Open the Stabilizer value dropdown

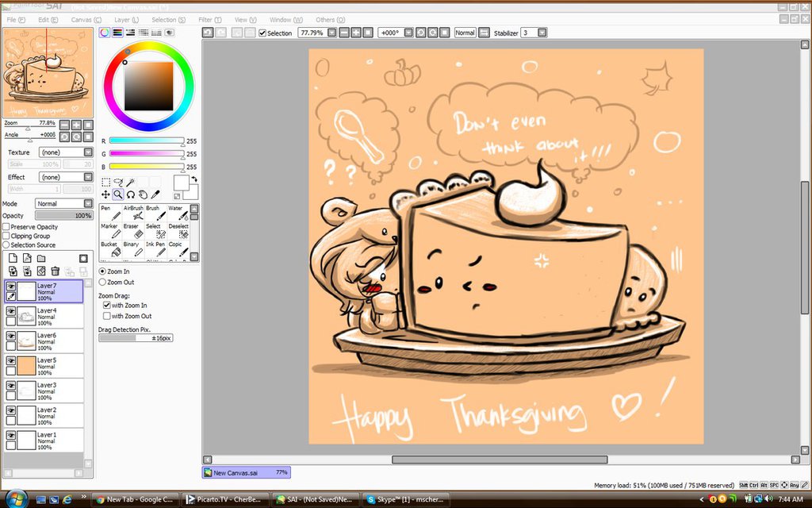[x=542, y=33]
